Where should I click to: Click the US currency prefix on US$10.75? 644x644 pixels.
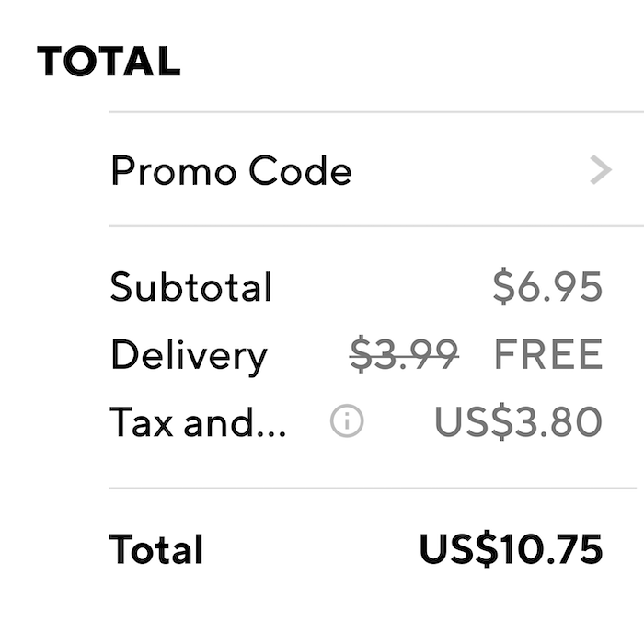tap(447, 549)
